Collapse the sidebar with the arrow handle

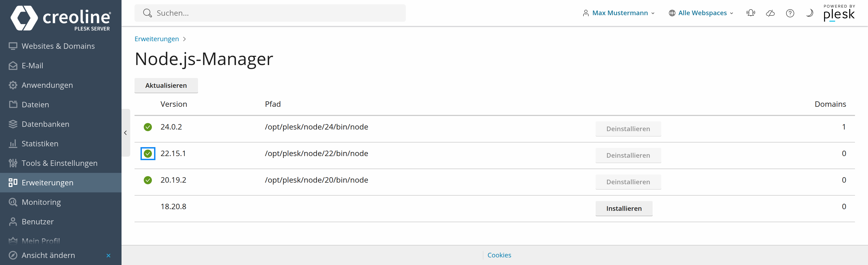[x=125, y=133]
